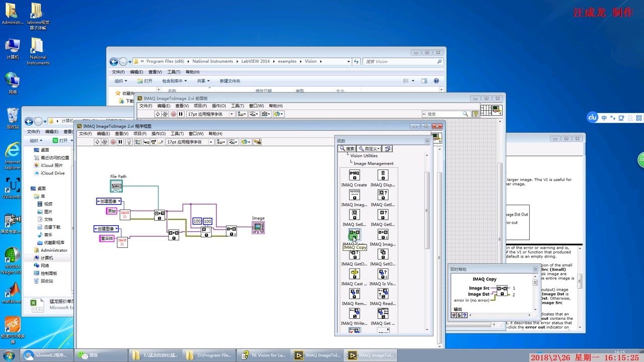Open 文件(F) menu in block diagram
Viewport: 644px width, 362px height.
pyautogui.click(x=86, y=134)
